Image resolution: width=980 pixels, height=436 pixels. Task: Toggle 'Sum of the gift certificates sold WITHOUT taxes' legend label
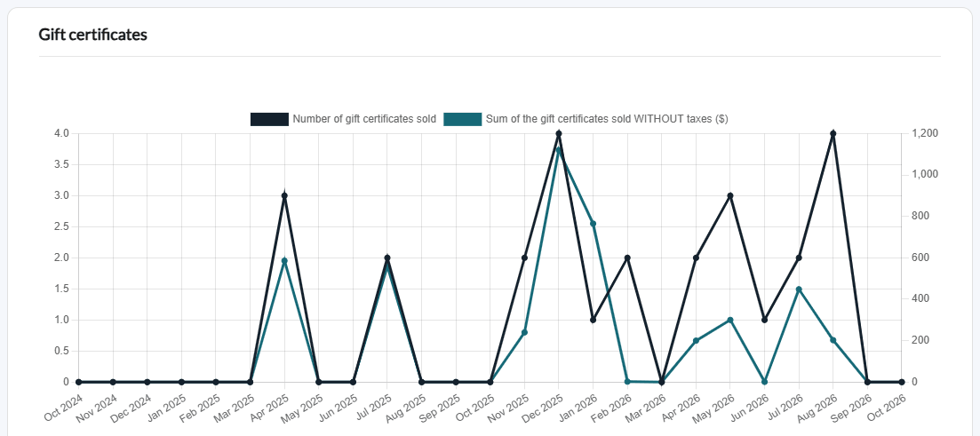[x=606, y=119]
